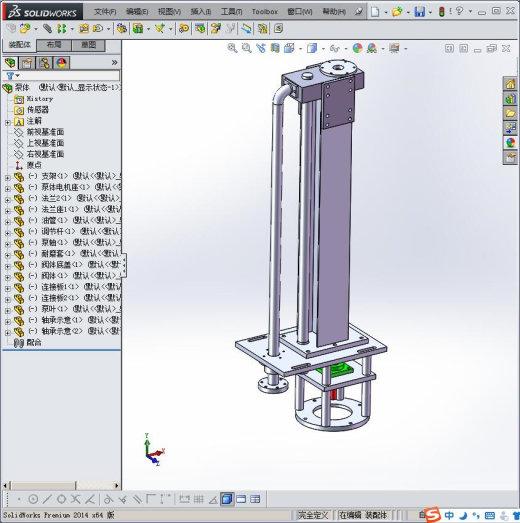Select the PropertyManager tab icon
Image resolution: width=520 pixels, height=523 pixels.
pyautogui.click(x=27, y=63)
